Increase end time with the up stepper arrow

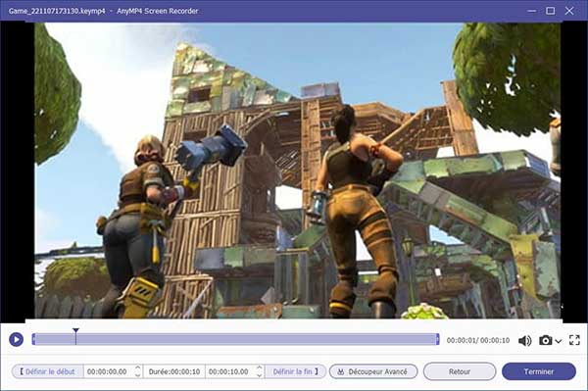tap(259, 368)
